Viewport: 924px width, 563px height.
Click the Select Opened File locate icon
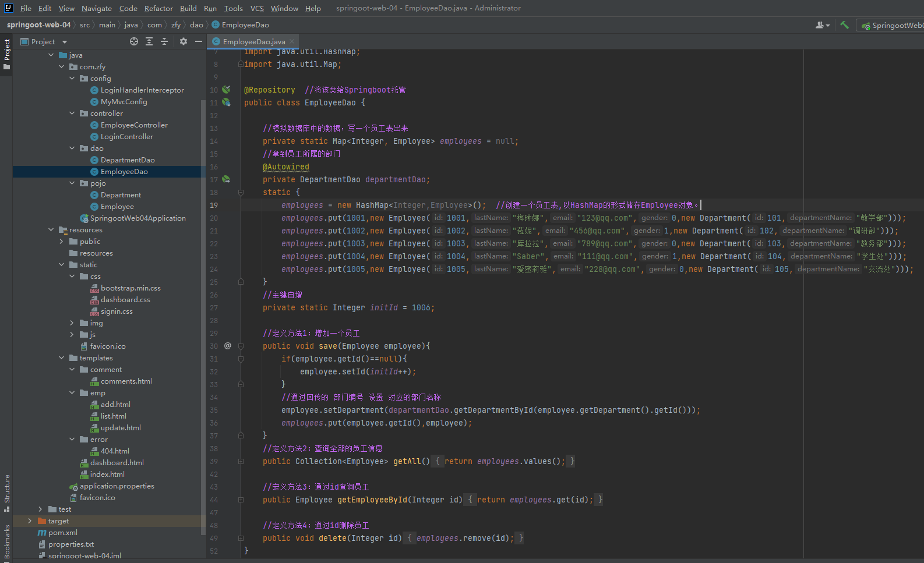click(x=134, y=41)
